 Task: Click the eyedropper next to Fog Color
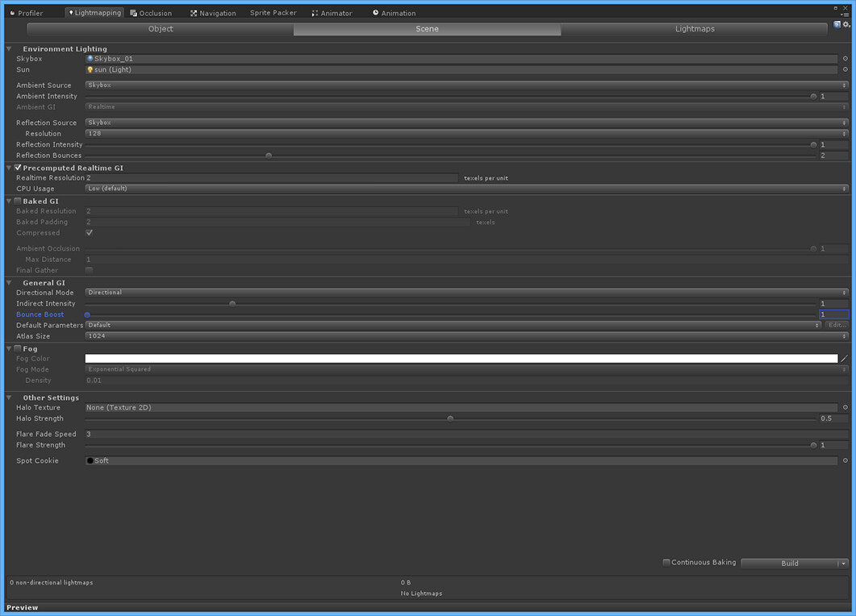[845, 358]
